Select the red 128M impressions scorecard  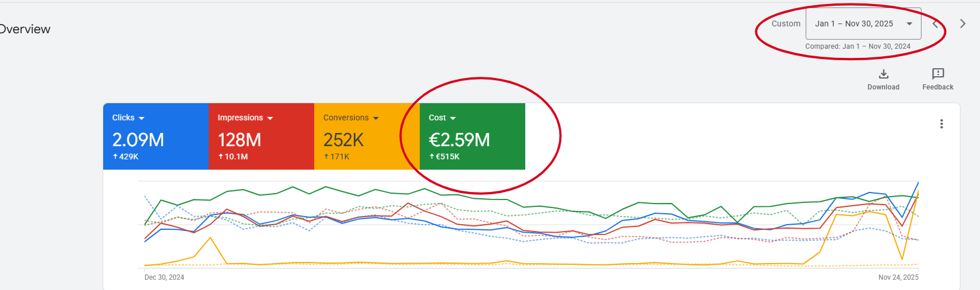[261, 136]
